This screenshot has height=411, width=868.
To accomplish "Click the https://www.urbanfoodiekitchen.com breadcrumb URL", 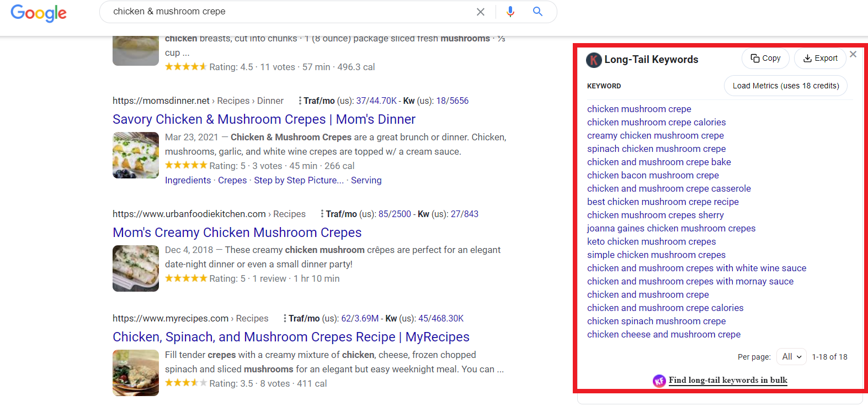I will 189,214.
